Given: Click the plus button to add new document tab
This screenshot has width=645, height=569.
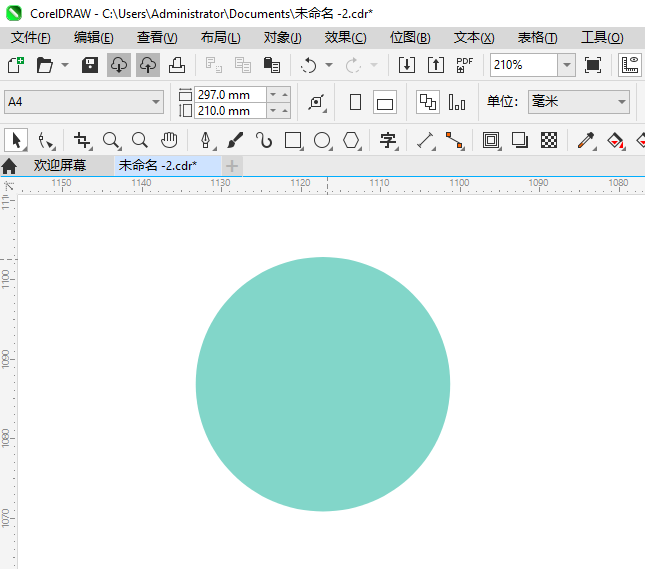Looking at the screenshot, I should click(x=232, y=166).
